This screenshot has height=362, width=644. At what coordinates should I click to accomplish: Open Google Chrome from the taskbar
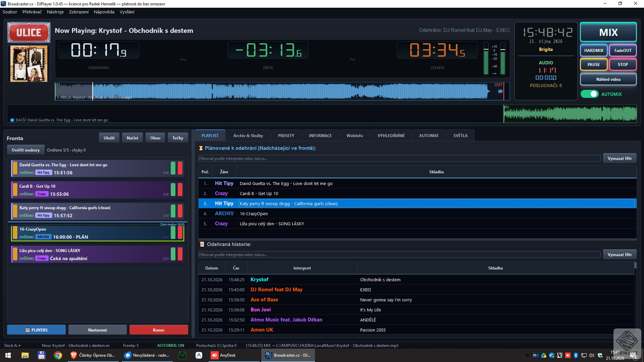(x=58, y=355)
